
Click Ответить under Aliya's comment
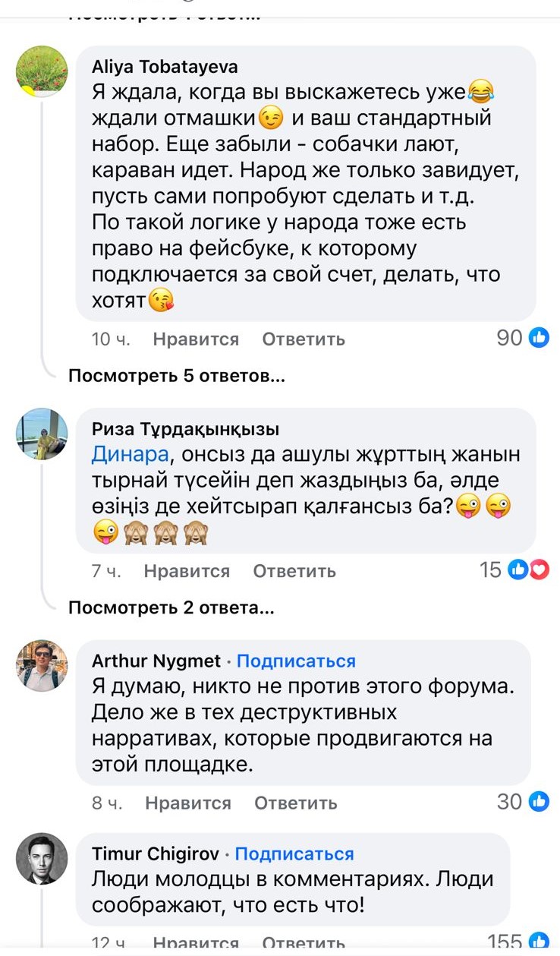[302, 339]
